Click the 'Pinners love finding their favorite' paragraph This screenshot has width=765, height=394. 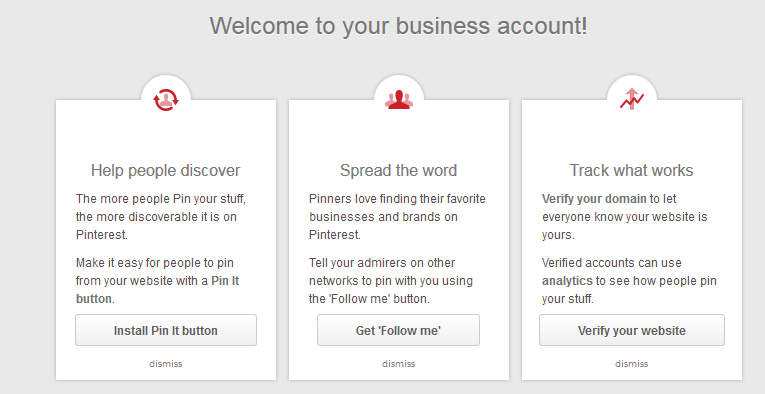pos(397,217)
